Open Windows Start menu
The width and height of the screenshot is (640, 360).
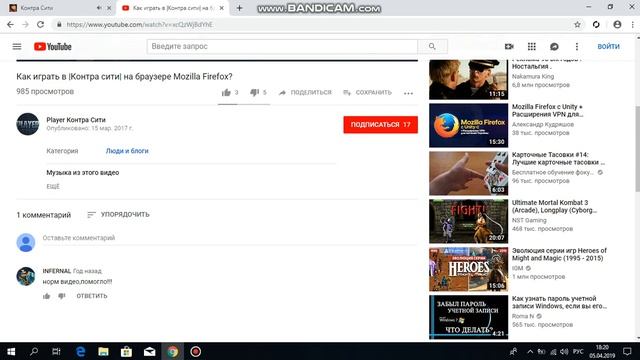tap(11, 351)
